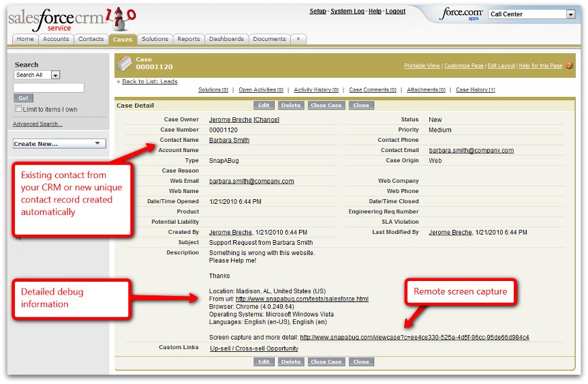Click the top Delete button
Viewport: 588px width, 384px height.
[291, 106]
